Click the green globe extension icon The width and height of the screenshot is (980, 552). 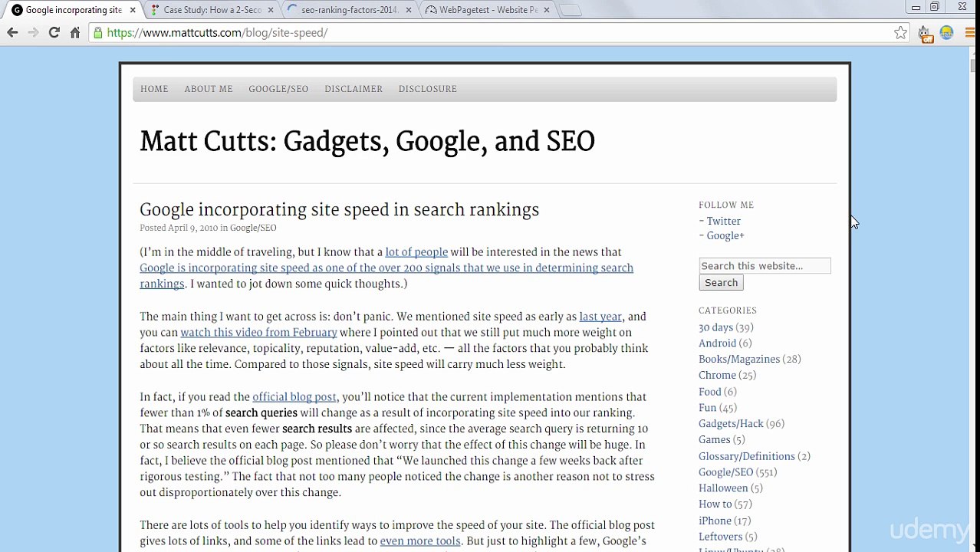(x=947, y=32)
